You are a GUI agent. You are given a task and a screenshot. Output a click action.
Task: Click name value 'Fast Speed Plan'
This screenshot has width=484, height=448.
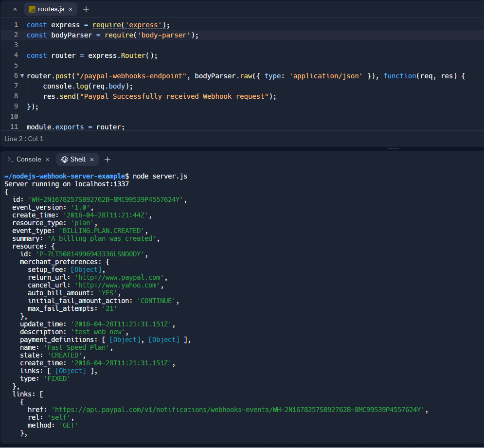click(x=76, y=347)
